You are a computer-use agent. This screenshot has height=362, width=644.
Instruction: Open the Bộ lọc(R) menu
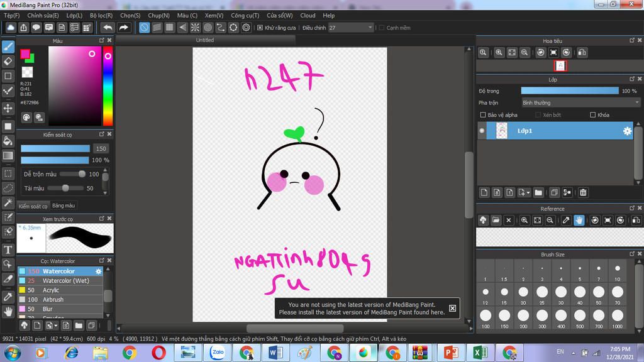[x=101, y=16]
